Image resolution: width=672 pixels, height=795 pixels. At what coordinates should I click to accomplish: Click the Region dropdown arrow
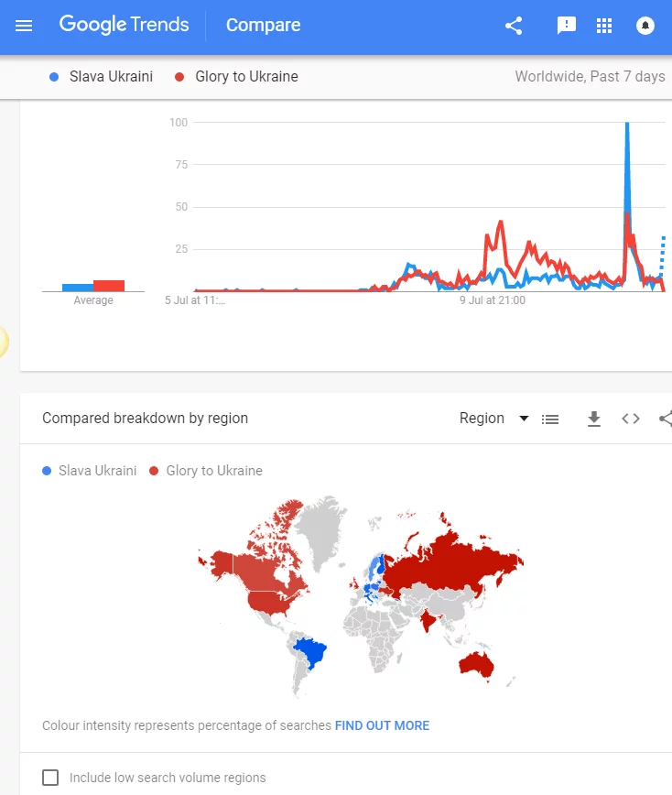pyautogui.click(x=524, y=419)
